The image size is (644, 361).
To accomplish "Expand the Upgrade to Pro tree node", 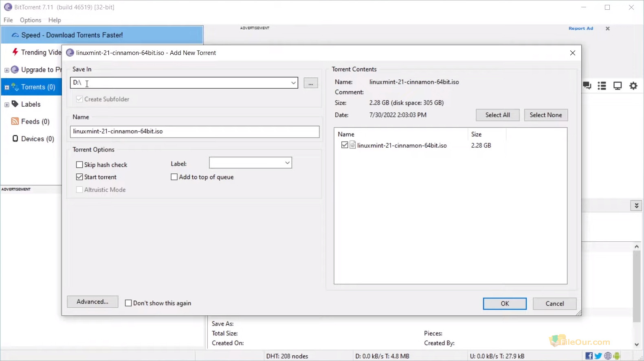I will pos(7,70).
